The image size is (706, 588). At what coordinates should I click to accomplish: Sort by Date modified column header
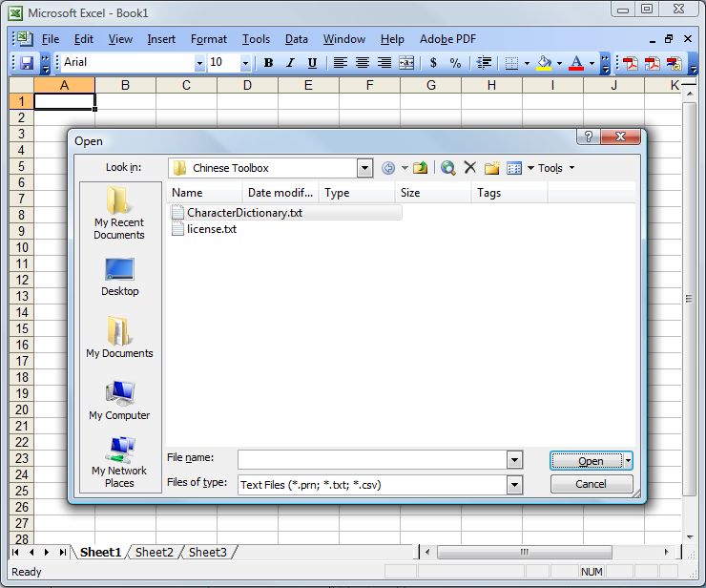280,193
